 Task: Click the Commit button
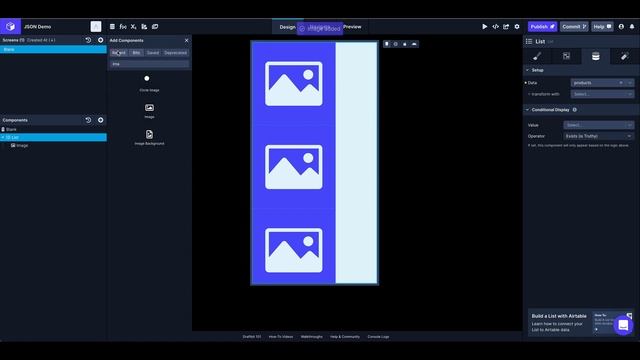coord(574,27)
